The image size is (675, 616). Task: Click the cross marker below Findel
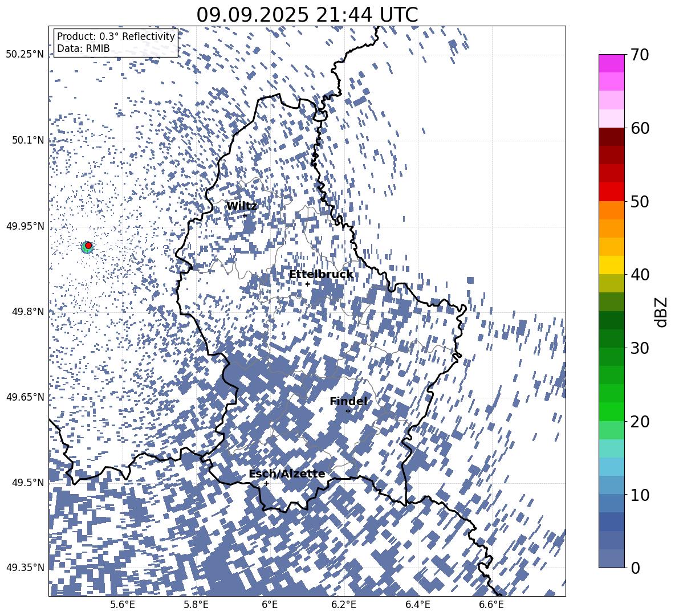click(348, 411)
